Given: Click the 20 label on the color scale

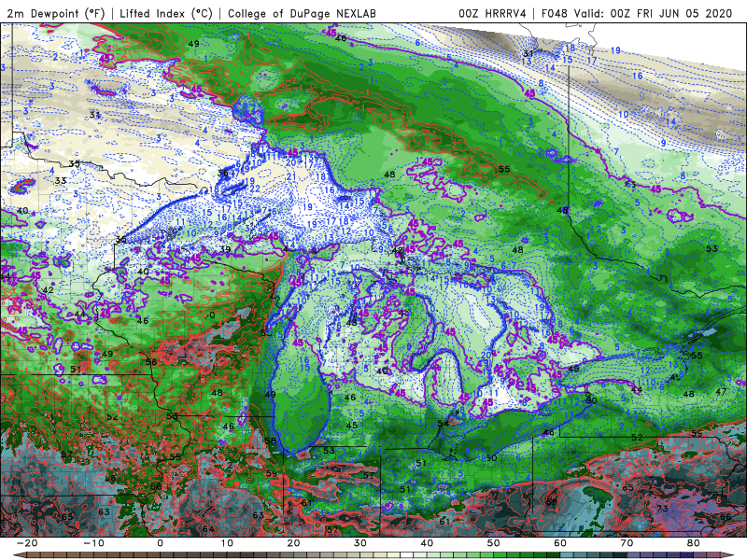Looking at the screenshot, I should click(293, 543).
